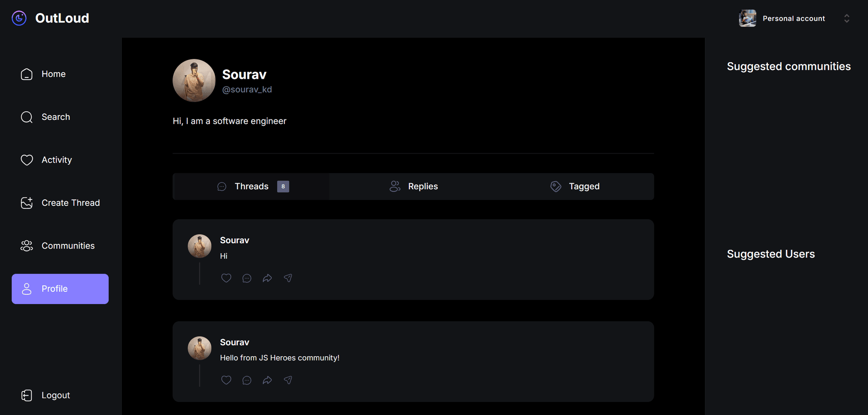Repost the "Hi" thread using arrow icon
The image size is (868, 415).
click(267, 278)
